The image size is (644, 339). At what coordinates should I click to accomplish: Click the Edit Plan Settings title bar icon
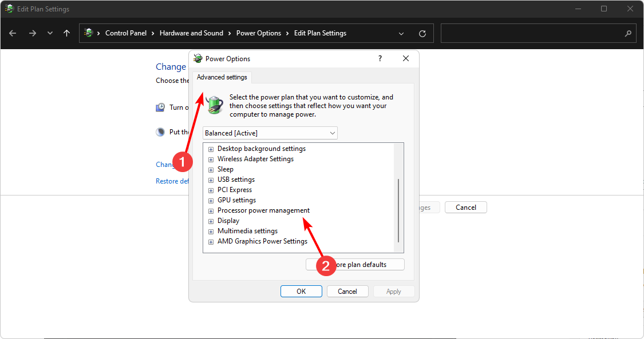(x=9, y=9)
